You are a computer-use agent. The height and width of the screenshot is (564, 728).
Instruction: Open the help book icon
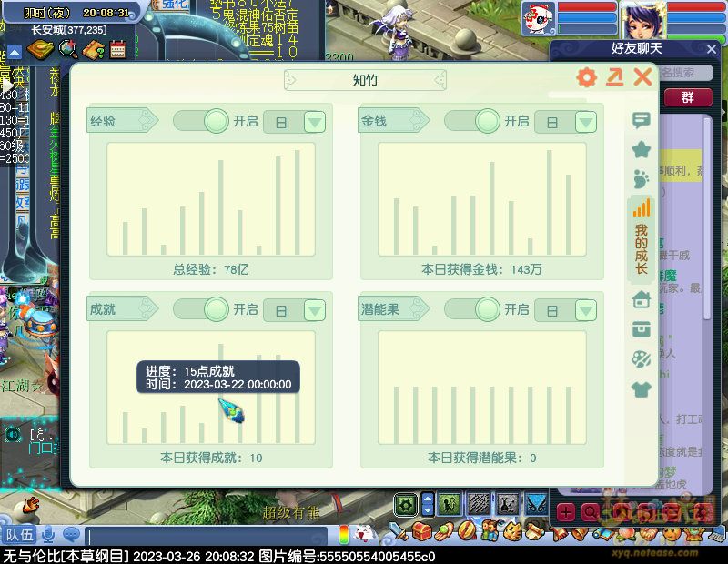(95, 50)
